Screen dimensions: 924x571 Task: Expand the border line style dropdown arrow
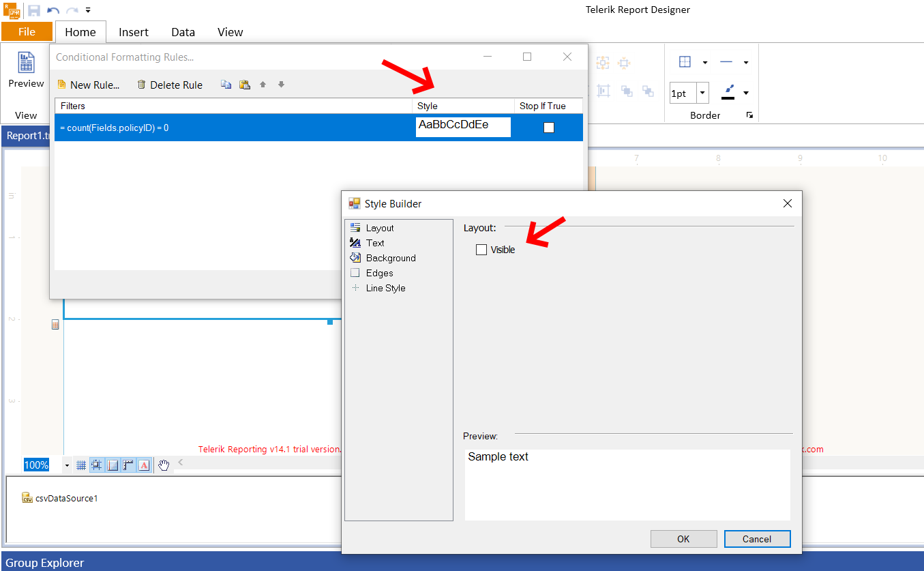click(746, 63)
